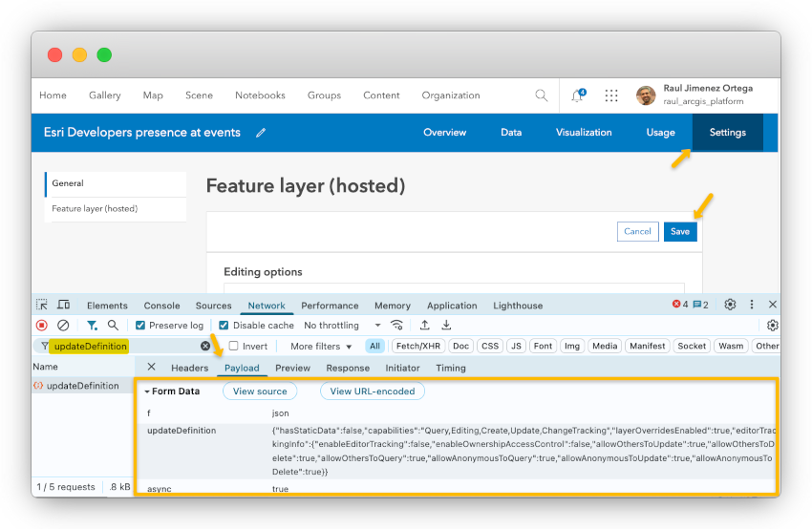Import HAR file upload icon
The height and width of the screenshot is (529, 812).
(x=425, y=325)
